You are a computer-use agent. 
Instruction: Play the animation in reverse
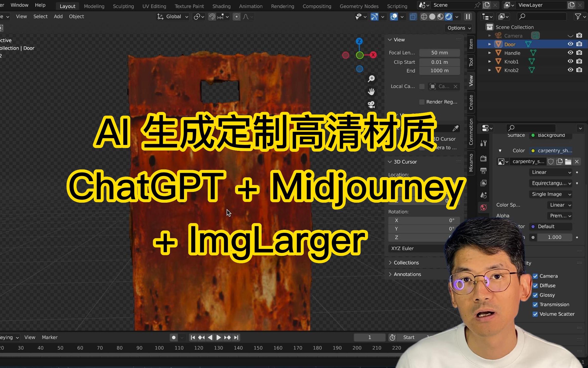tap(210, 337)
